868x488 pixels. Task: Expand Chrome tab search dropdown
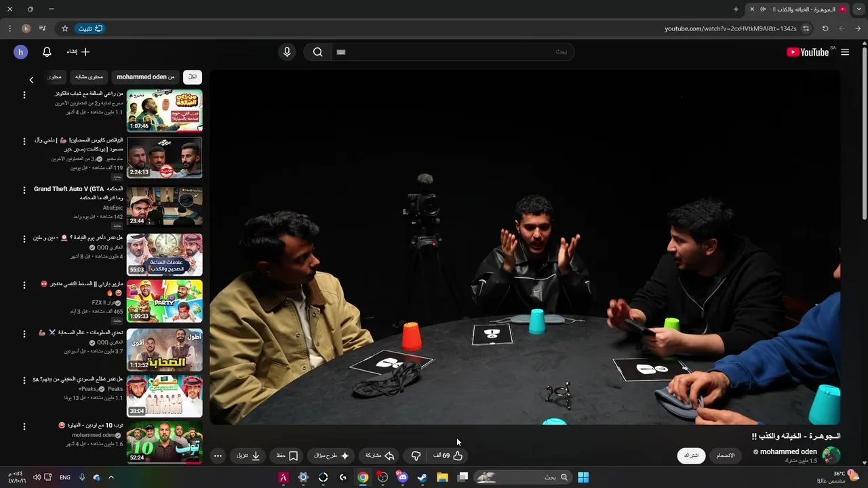[x=859, y=9]
